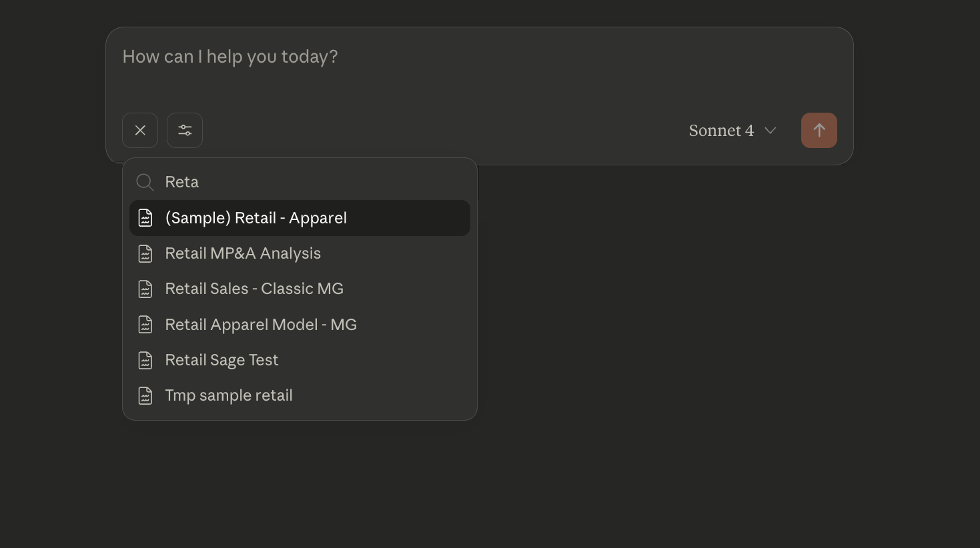Click file icon beside Tmp sample retail
980x548 pixels.
145,395
